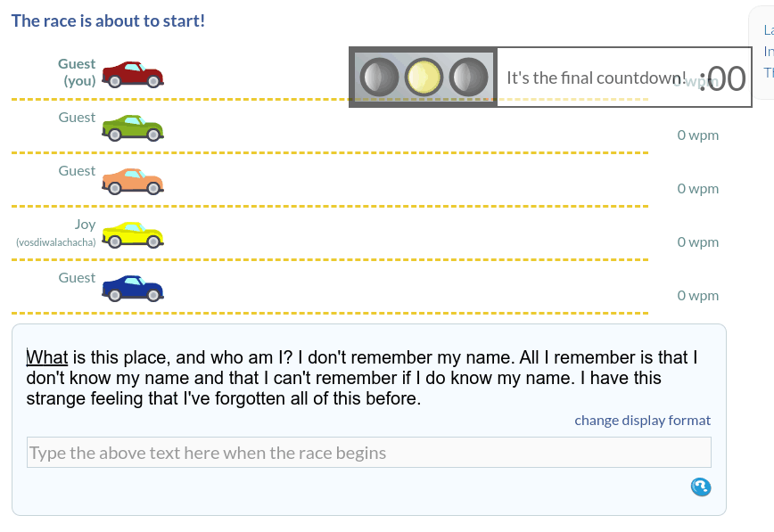Click the "It's the final countdown!" message
The height and width of the screenshot is (532, 774).
597,78
